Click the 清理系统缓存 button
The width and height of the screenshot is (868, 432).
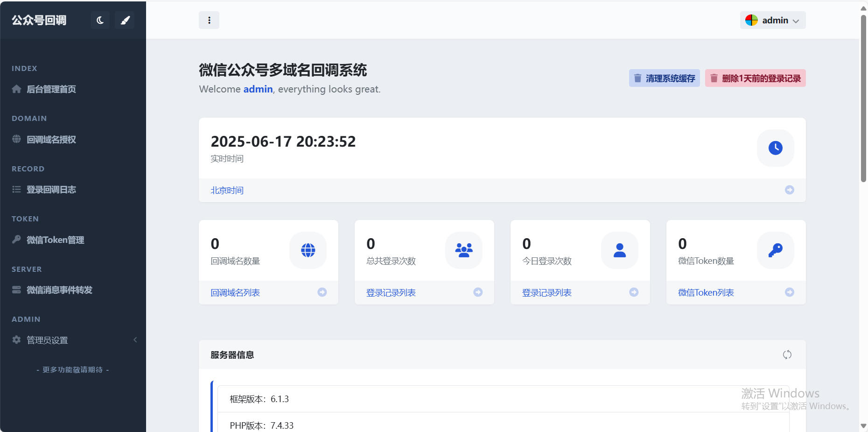point(665,78)
